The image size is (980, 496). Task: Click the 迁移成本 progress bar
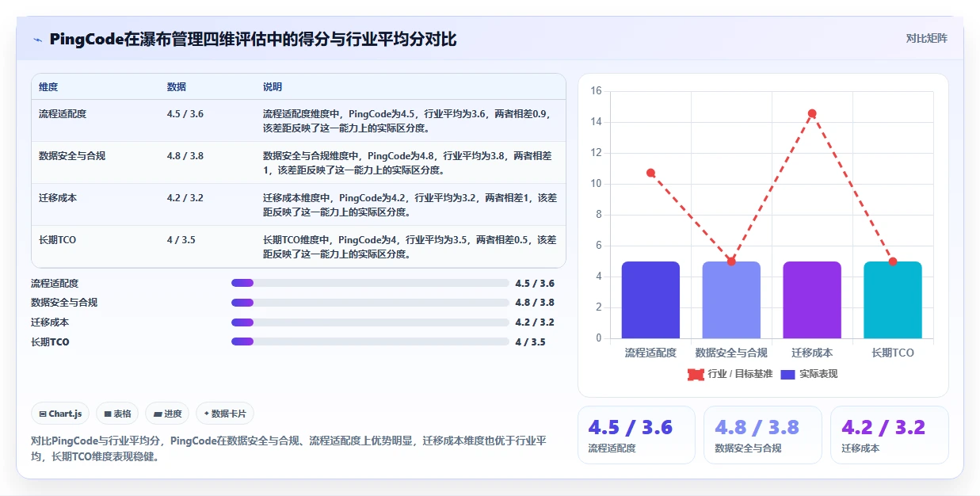[370, 322]
